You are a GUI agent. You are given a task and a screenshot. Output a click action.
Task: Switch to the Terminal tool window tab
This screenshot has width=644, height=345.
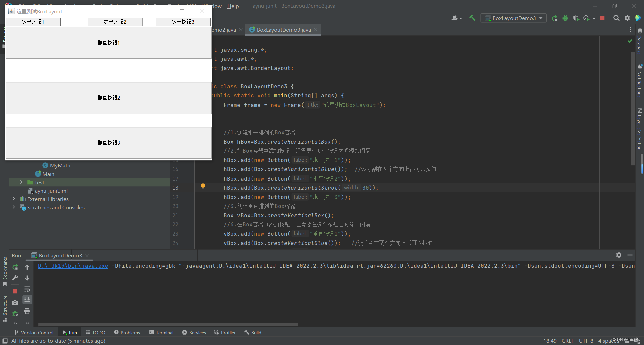(161, 332)
